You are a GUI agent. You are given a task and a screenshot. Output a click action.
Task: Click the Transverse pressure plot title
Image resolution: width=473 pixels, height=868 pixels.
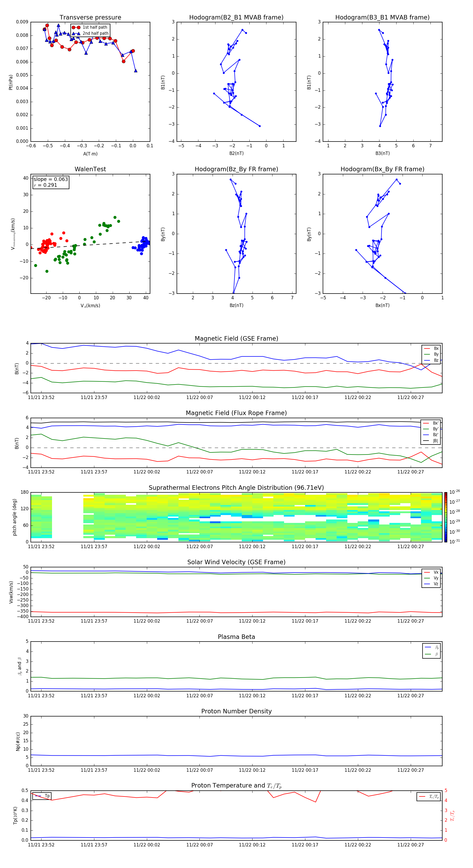click(x=90, y=18)
